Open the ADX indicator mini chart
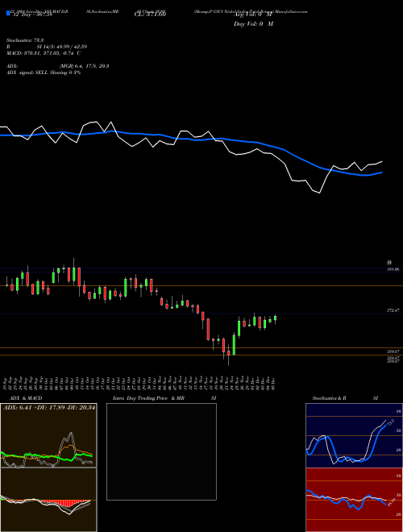 coord(48,435)
